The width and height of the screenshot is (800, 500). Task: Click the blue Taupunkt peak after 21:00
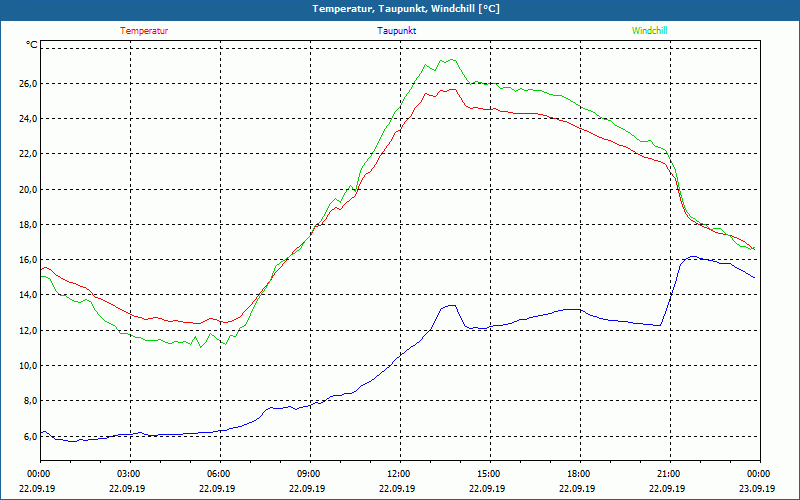coord(692,257)
